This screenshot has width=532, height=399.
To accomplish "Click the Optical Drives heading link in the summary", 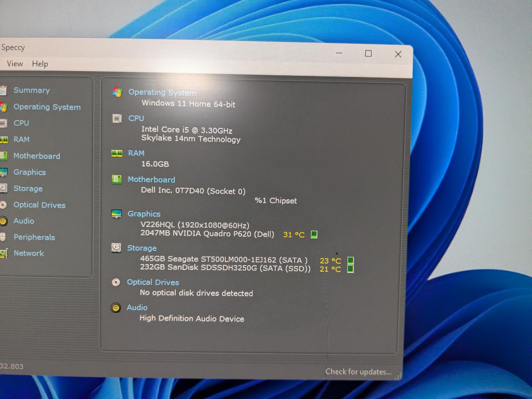I will click(x=153, y=282).
